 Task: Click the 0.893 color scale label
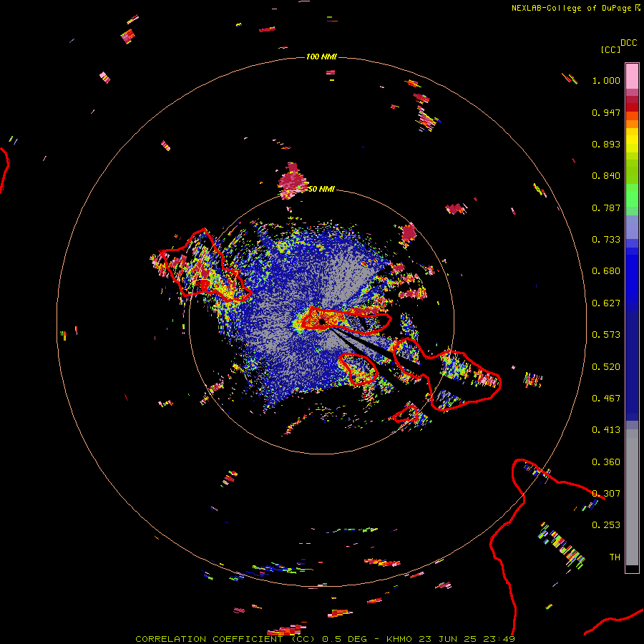tap(606, 144)
